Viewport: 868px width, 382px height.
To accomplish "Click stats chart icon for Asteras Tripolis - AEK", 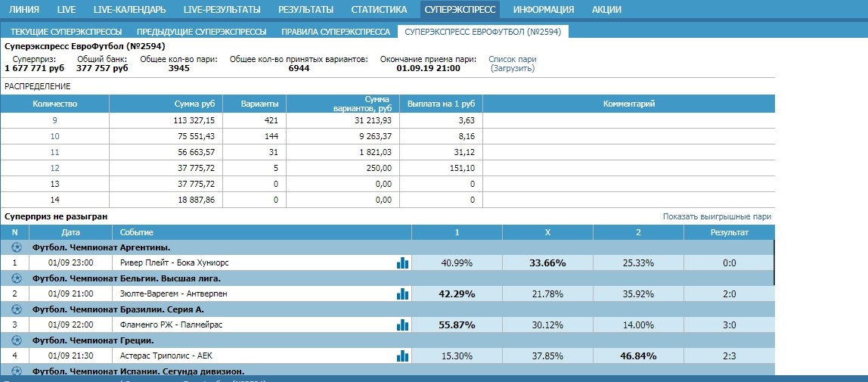I will click(402, 356).
